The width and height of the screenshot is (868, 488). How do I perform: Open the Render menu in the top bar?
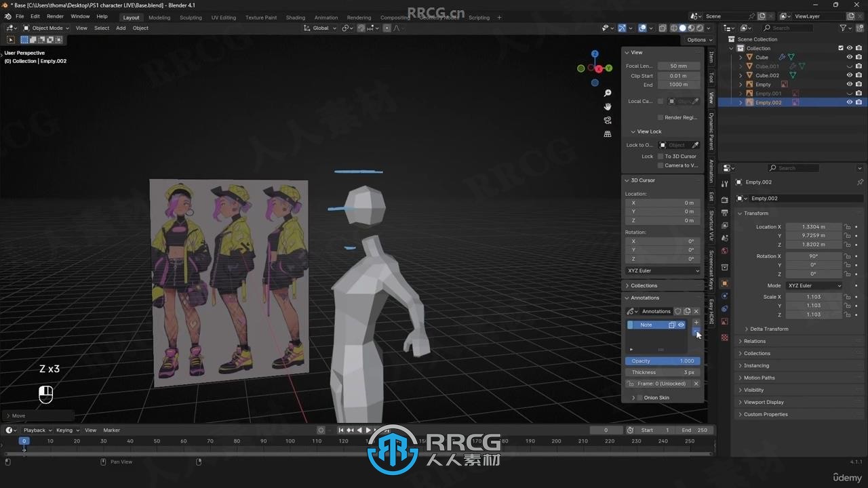click(55, 16)
